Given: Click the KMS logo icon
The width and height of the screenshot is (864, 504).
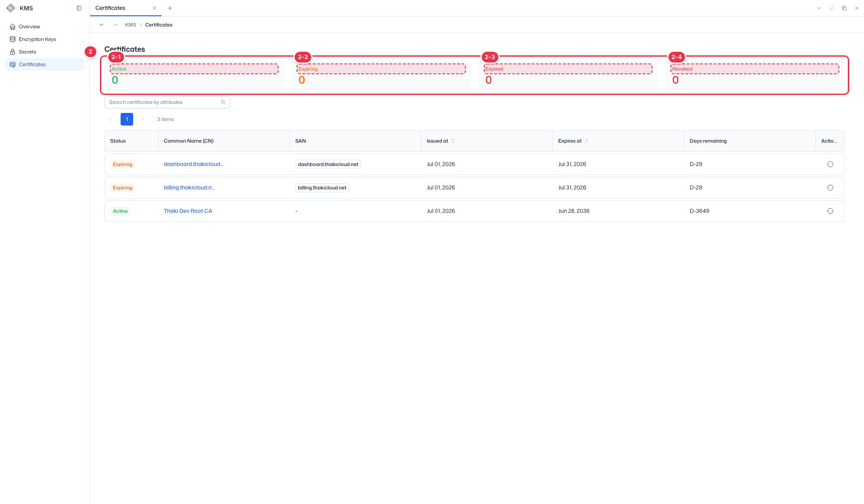Looking at the screenshot, I should point(11,8).
